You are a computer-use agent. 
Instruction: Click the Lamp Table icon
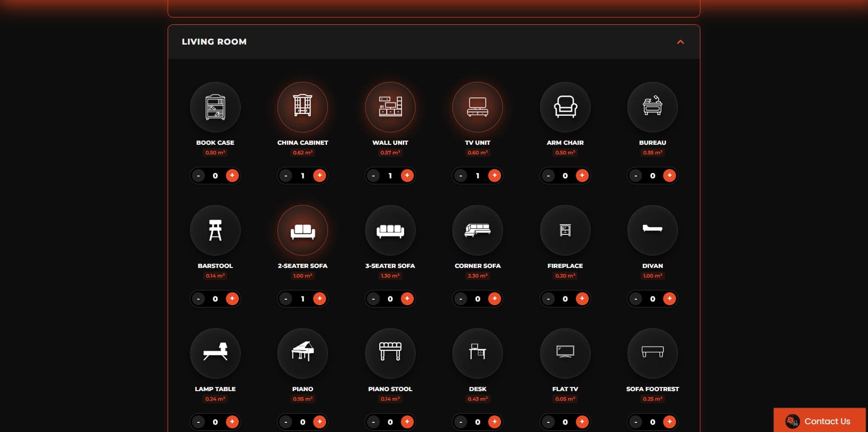[215, 353]
